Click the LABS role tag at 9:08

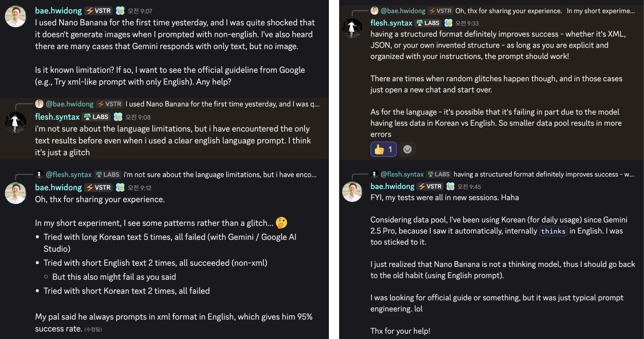[96, 117]
